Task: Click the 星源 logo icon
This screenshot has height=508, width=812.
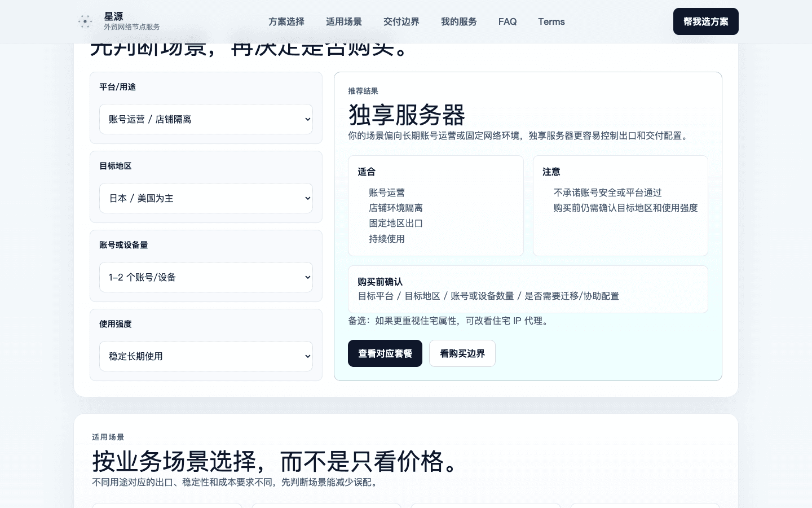Action: [85, 21]
